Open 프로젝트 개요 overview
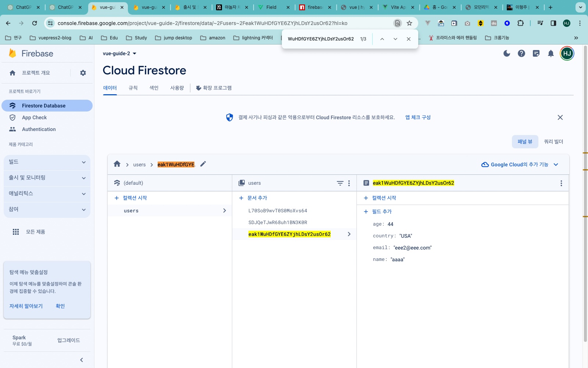Screen dimensions: 588x368 tap(36, 73)
